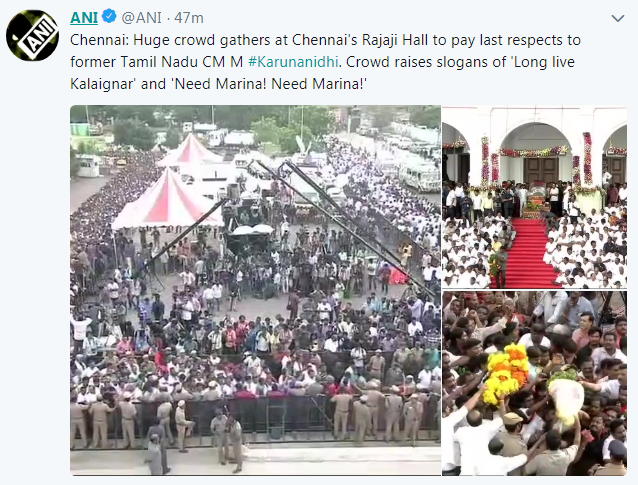Screen dimensions: 638x485
Task: Enlarge the large aerial crowd photo
Action: coord(255,290)
